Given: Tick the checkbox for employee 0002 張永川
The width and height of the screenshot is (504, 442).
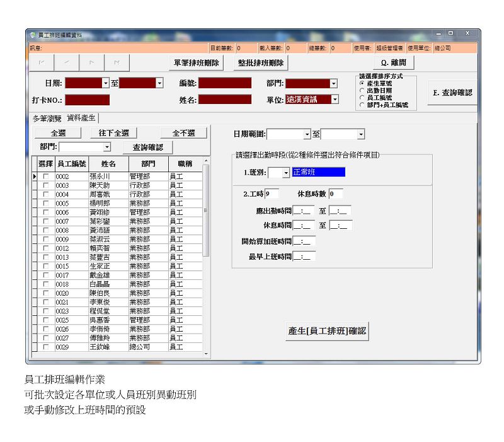Looking at the screenshot, I should (45, 177).
